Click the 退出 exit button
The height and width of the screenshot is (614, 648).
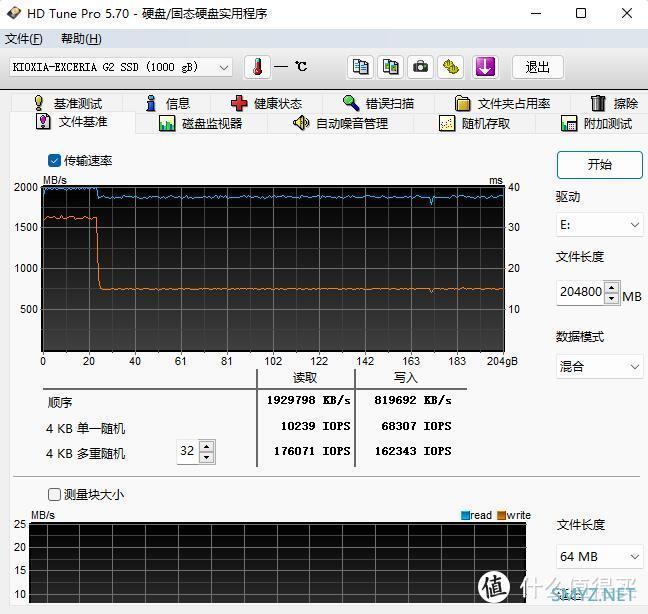538,67
